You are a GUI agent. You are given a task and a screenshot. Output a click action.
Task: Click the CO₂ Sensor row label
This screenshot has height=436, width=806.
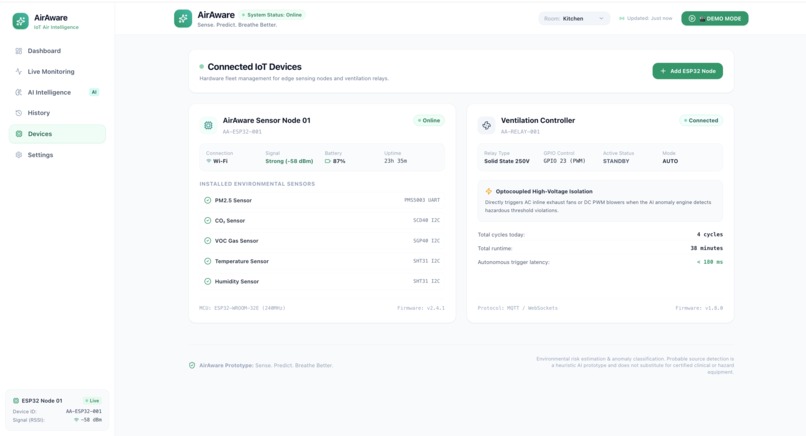pyautogui.click(x=229, y=221)
